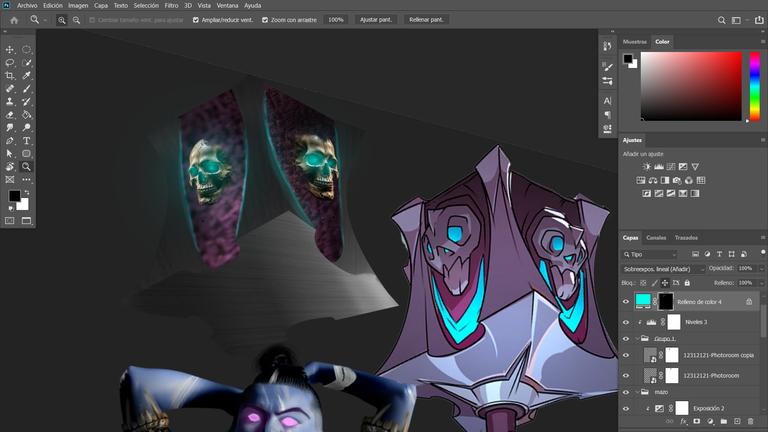Toggle Ampliar/reducir vent. checkbox
Image resolution: width=768 pixels, height=432 pixels.
195,20
